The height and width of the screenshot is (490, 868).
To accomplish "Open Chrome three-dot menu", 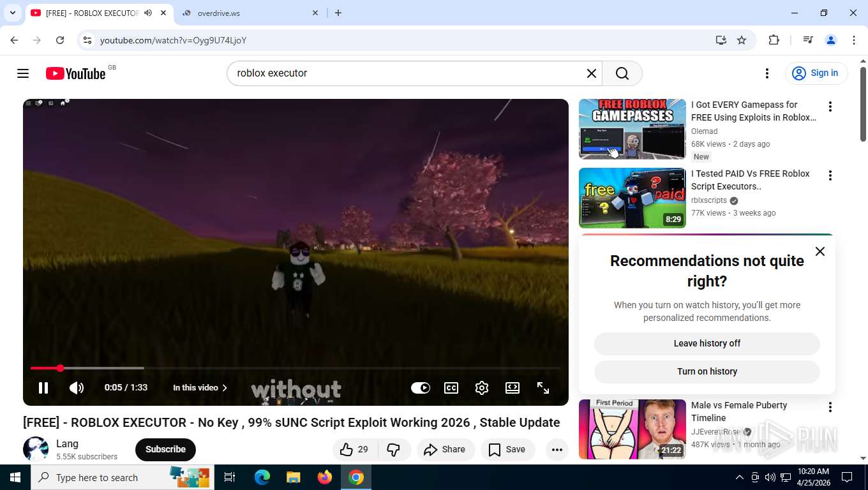I will (x=854, y=40).
